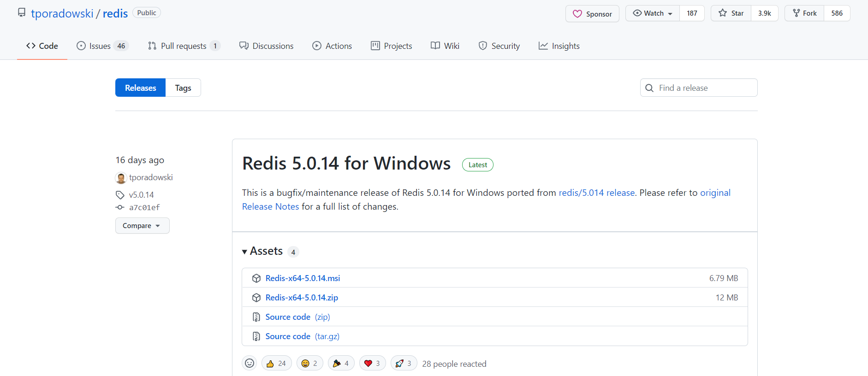Open the Compare dropdown
This screenshot has height=376, width=868.
(142, 226)
